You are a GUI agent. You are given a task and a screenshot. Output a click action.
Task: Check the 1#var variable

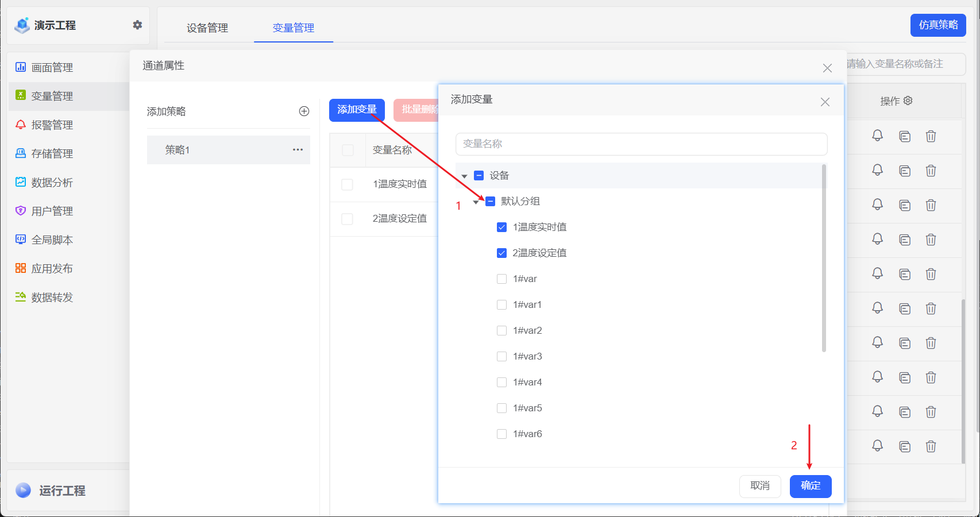coord(501,278)
